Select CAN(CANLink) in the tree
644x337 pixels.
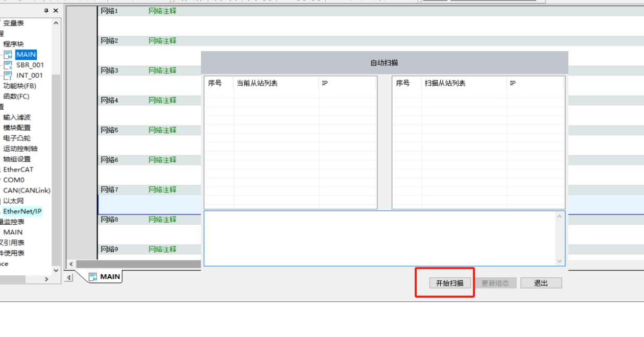click(27, 190)
